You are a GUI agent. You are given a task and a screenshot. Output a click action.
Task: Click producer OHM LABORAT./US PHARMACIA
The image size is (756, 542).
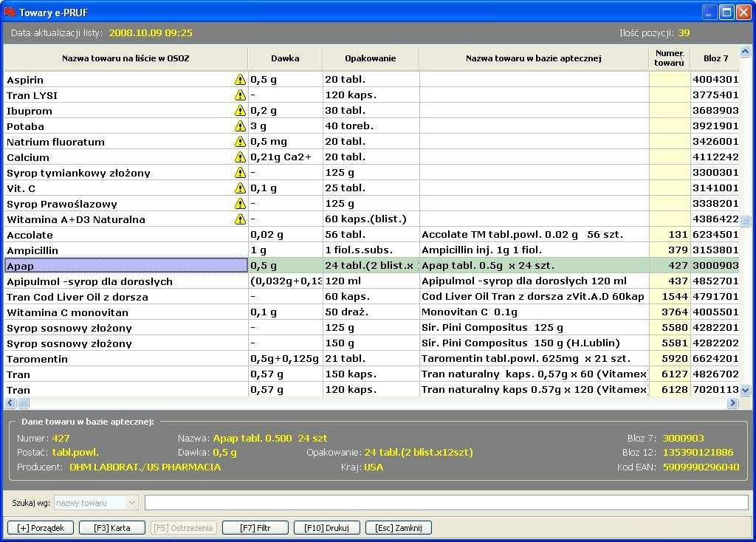(x=145, y=467)
